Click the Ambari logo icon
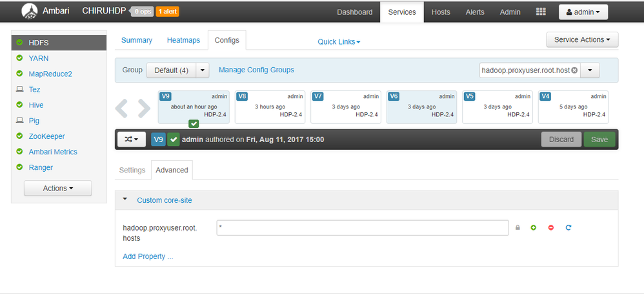 30,12
